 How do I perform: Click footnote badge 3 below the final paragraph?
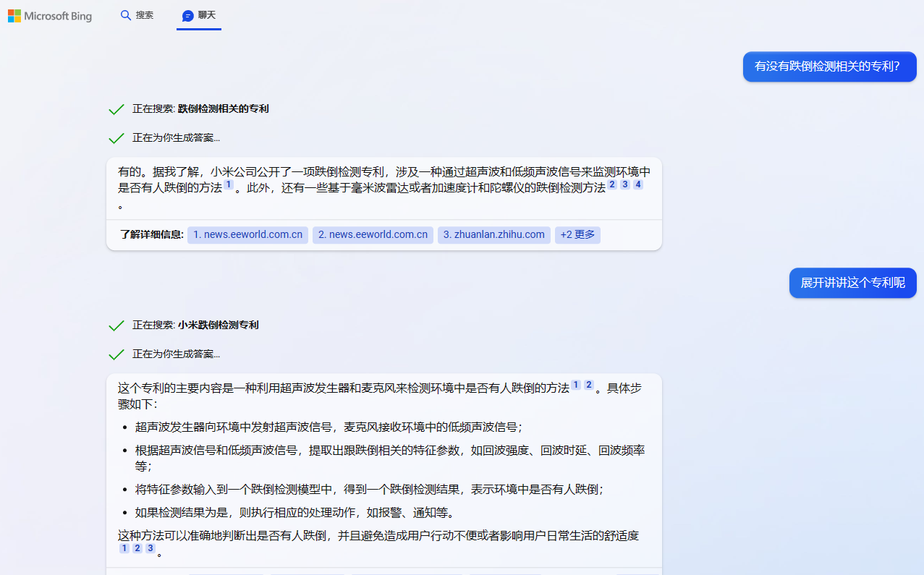click(150, 548)
